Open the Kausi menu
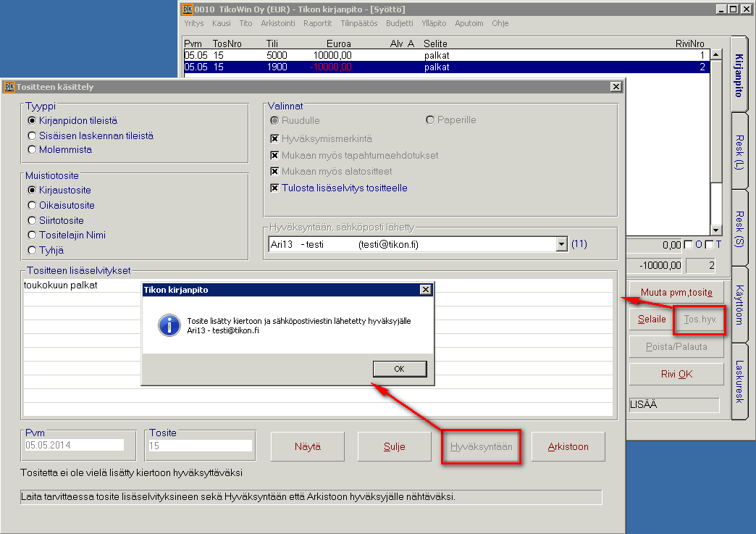This screenshot has height=534, width=756. coord(222,23)
